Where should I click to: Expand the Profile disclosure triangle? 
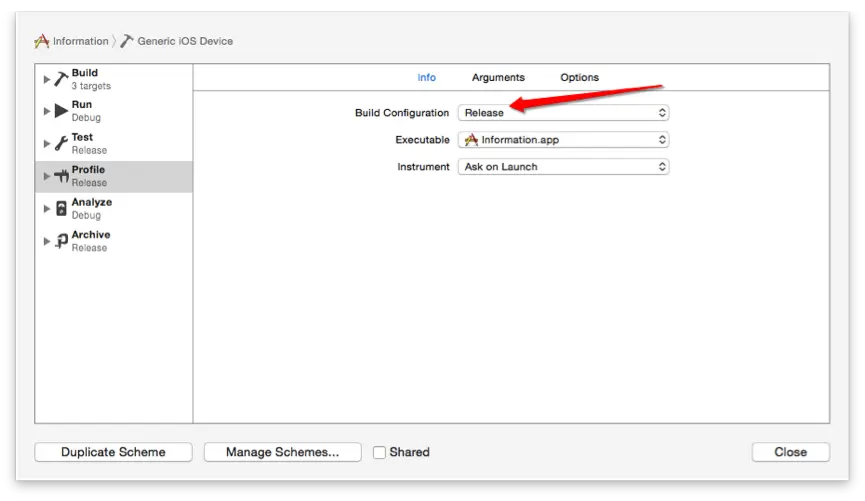coord(47,177)
